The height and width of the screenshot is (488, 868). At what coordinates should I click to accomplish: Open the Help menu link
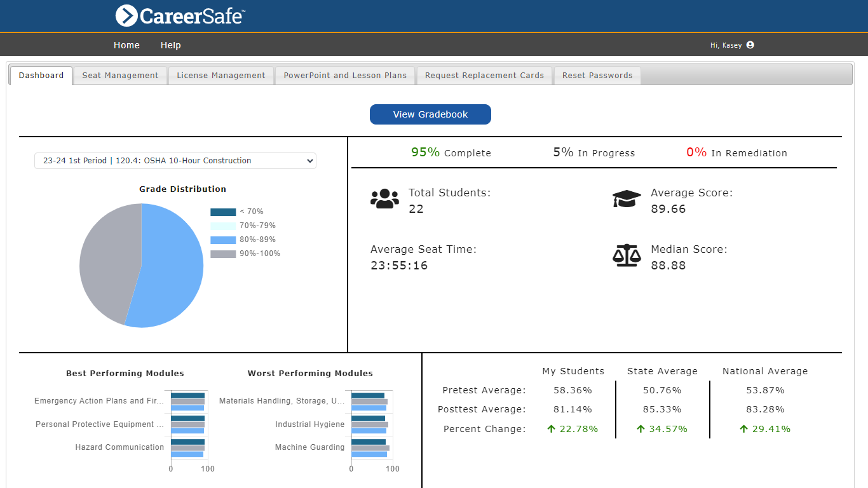(x=170, y=45)
